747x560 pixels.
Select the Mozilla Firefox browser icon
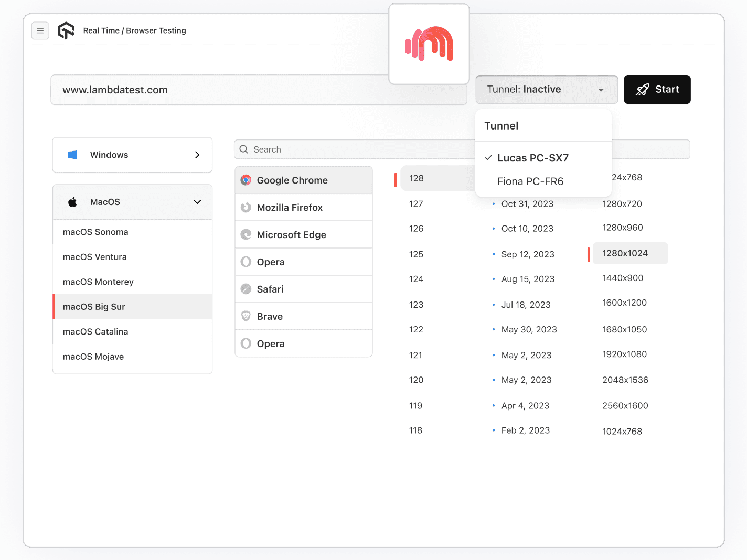coord(246,207)
